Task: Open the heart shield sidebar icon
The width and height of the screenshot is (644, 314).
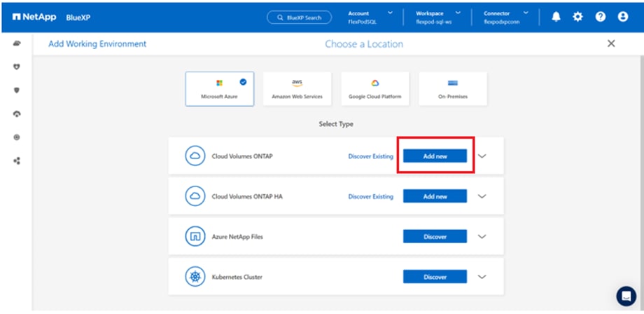Action: [x=17, y=67]
